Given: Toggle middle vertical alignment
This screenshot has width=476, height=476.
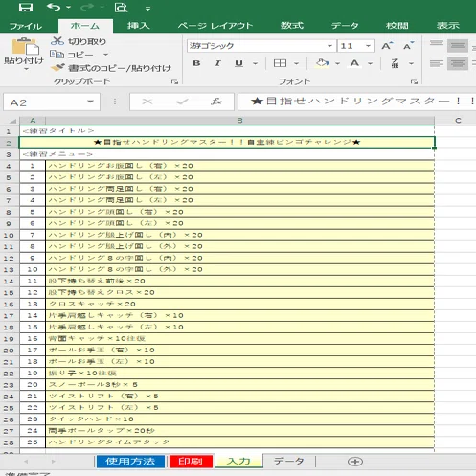Looking at the screenshot, I should pyautogui.click(x=458, y=45).
